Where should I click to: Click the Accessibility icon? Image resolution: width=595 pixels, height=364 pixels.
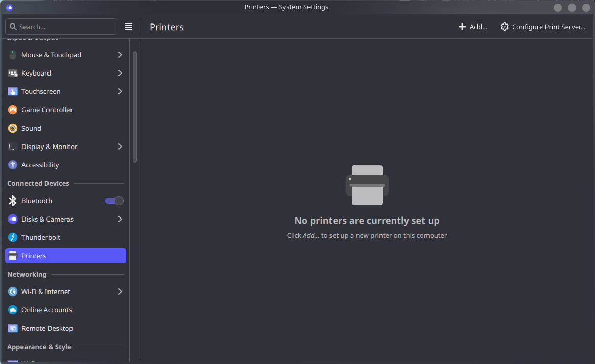tap(13, 165)
